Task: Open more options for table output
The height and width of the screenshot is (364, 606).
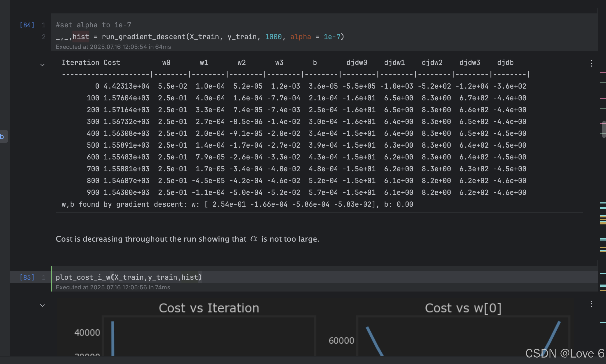Action: click(591, 63)
